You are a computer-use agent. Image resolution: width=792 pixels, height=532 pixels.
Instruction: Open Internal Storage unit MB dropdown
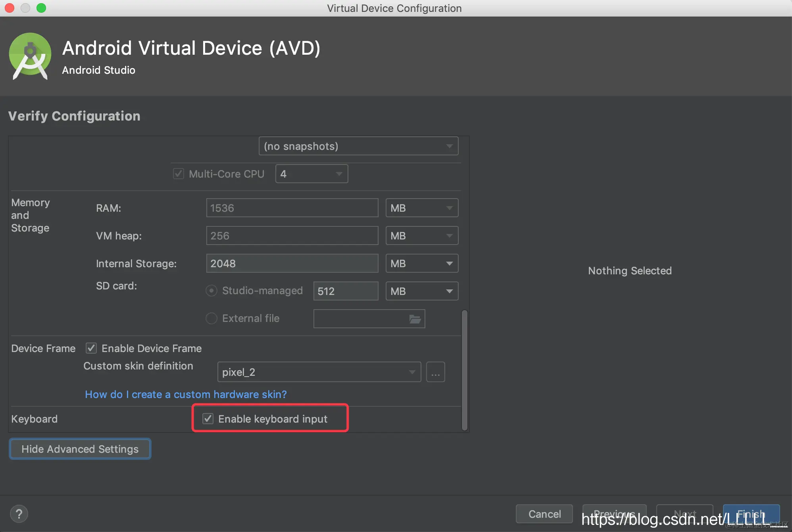pyautogui.click(x=421, y=263)
